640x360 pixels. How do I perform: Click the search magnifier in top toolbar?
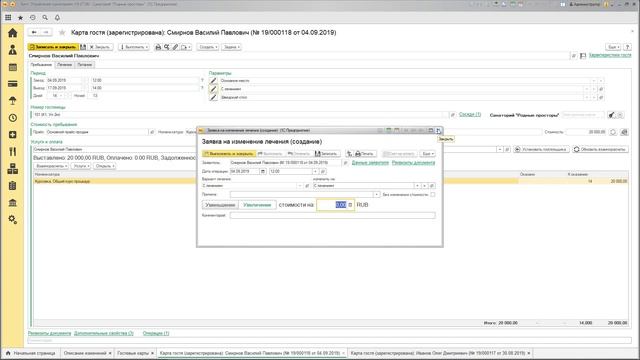click(45, 18)
